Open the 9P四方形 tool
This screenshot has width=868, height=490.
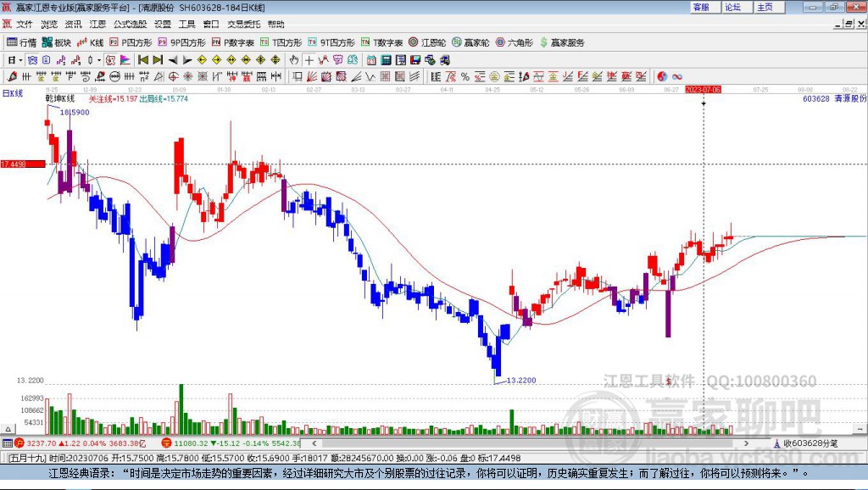(181, 42)
